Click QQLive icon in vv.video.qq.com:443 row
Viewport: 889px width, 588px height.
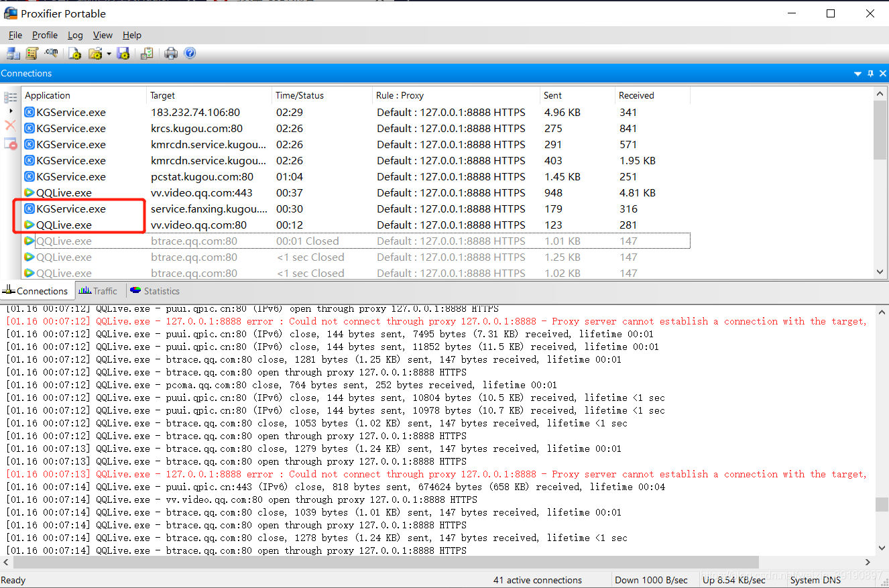point(29,192)
